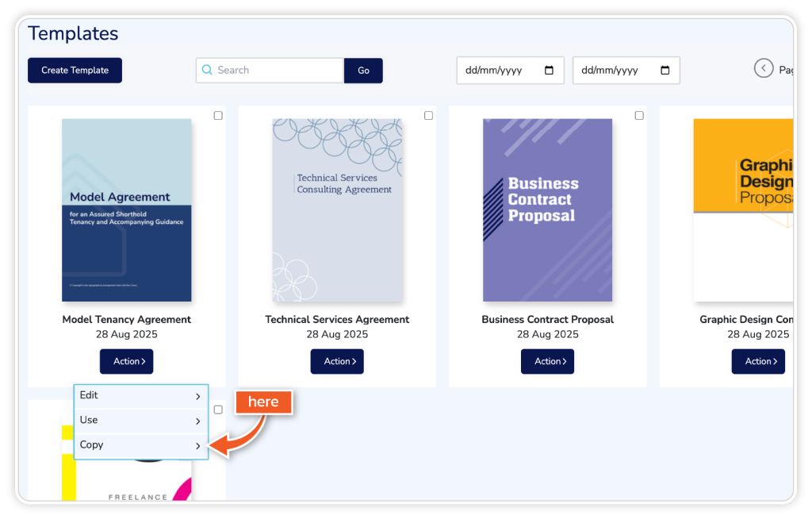This screenshot has height=519, width=812.
Task: Click chevron arrow next to Edit
Action: coord(197,396)
